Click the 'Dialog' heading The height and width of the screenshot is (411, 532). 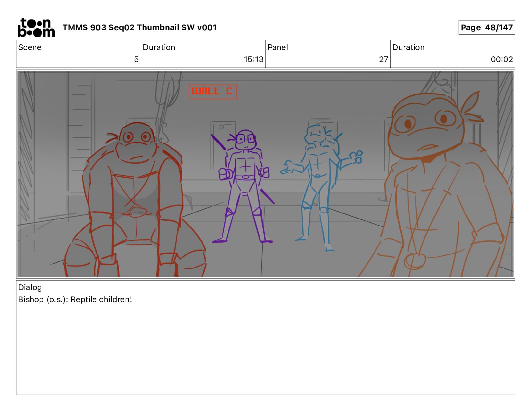pyautogui.click(x=30, y=287)
